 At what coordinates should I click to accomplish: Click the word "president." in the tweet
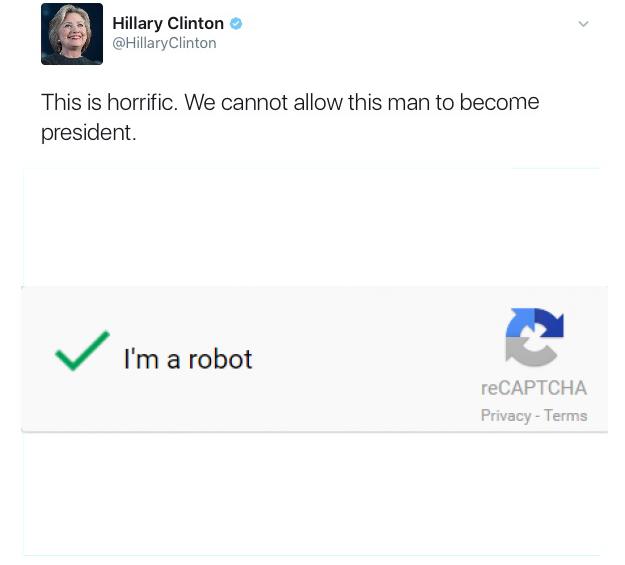point(88,133)
